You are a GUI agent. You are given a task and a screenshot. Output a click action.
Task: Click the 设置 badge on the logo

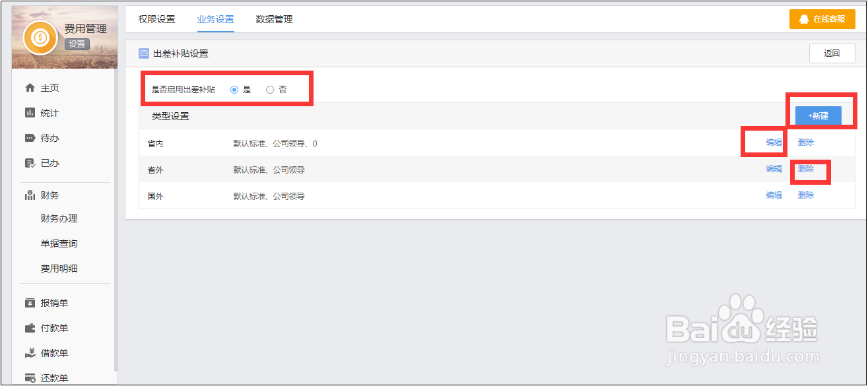click(x=77, y=44)
